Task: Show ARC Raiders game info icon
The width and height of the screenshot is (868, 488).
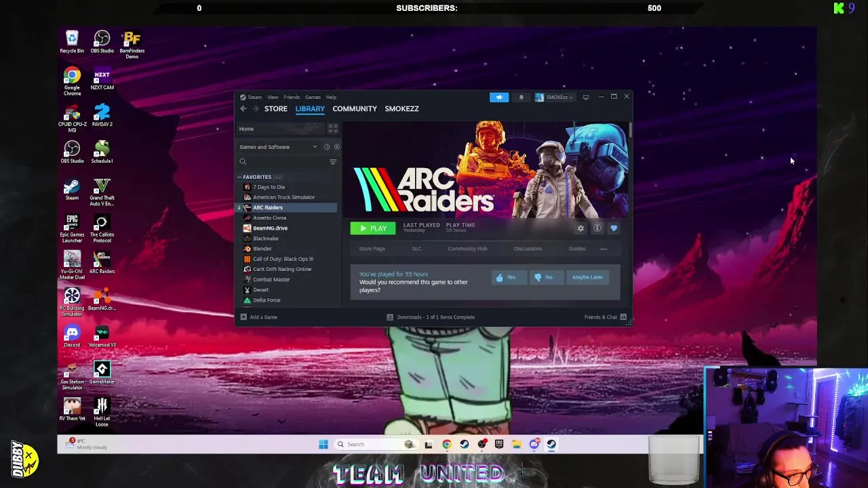Action: [x=597, y=228]
